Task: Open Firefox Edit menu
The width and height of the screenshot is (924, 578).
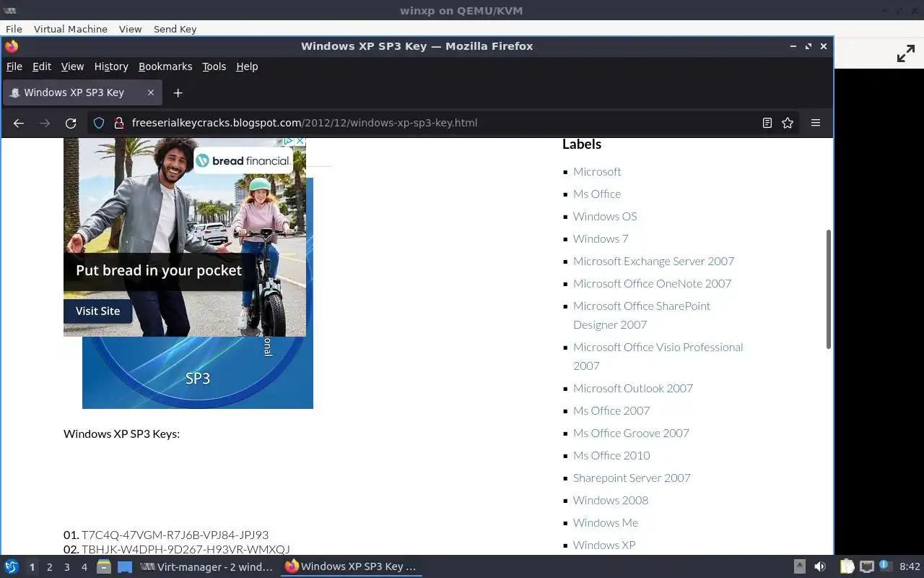Action: click(42, 66)
